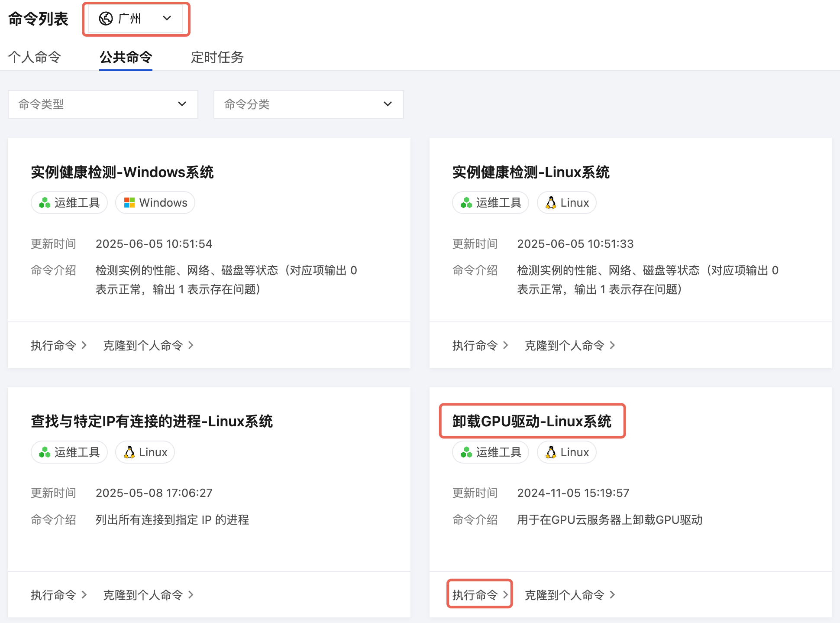840x623 pixels.
Task: Expand the 命令类型 filter dropdown
Action: pos(103,104)
